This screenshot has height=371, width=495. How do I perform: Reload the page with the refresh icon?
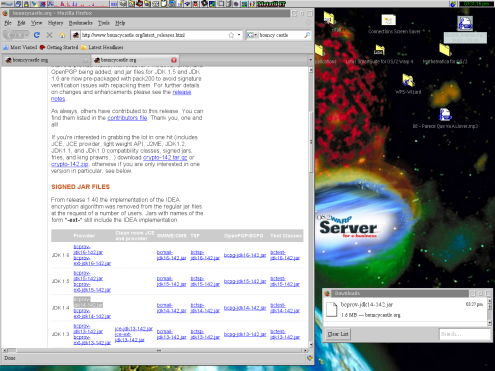click(37, 35)
